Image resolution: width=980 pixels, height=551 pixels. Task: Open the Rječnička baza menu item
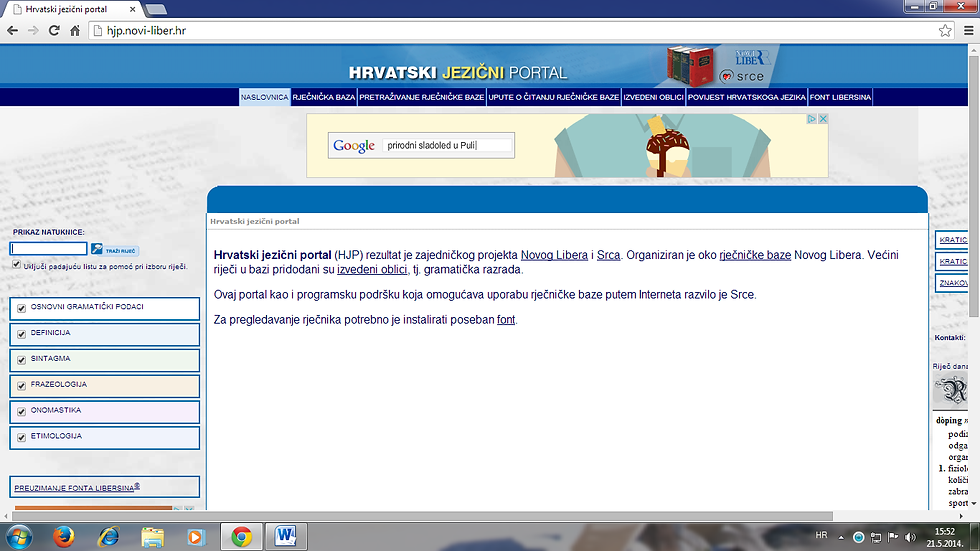pyautogui.click(x=324, y=97)
